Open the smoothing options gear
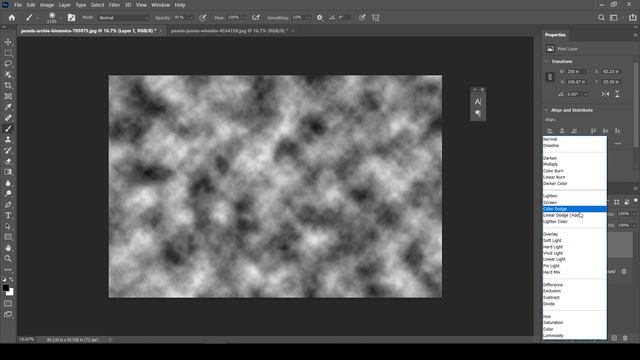 pos(320,18)
